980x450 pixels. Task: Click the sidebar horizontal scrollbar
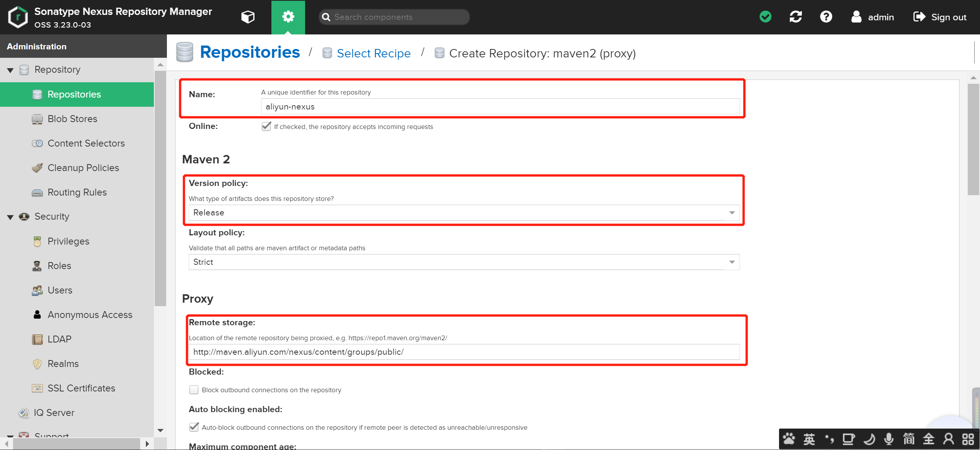[x=77, y=444]
